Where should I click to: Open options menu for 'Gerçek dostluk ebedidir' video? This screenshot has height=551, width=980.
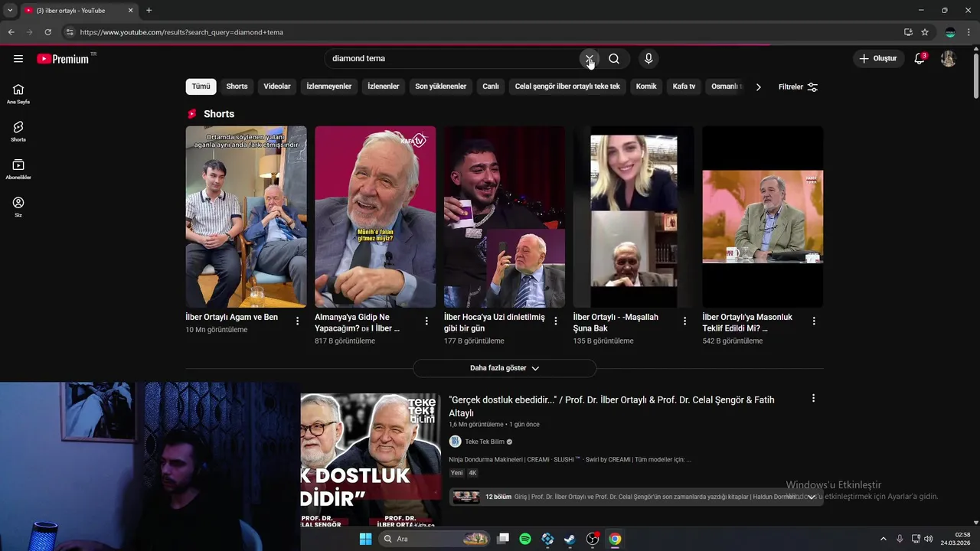pos(813,399)
